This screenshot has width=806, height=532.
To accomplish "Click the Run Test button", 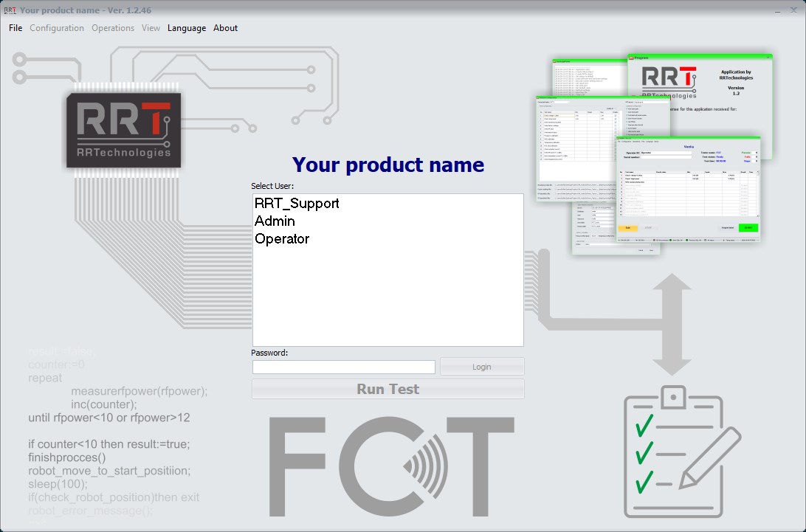I will (387, 389).
